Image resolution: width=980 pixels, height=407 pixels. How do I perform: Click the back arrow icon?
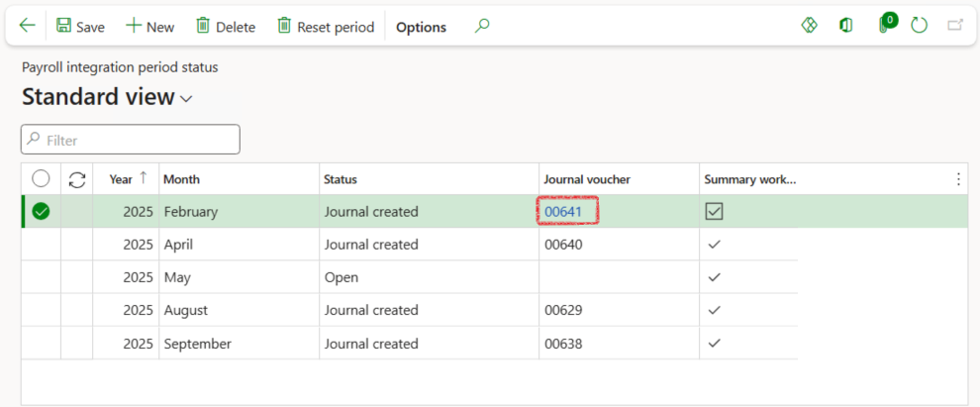point(27,26)
